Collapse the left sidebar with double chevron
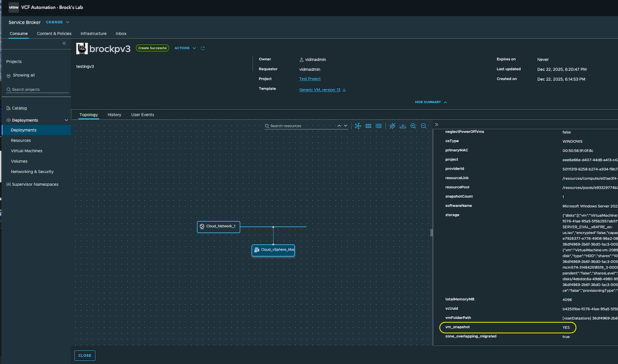The width and height of the screenshot is (618, 364). (x=64, y=43)
